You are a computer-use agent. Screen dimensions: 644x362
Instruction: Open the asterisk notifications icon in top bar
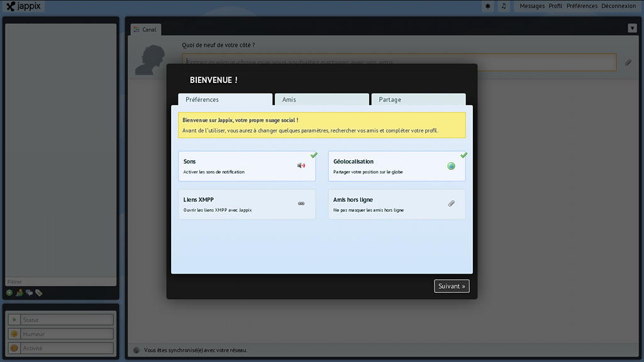pos(487,6)
